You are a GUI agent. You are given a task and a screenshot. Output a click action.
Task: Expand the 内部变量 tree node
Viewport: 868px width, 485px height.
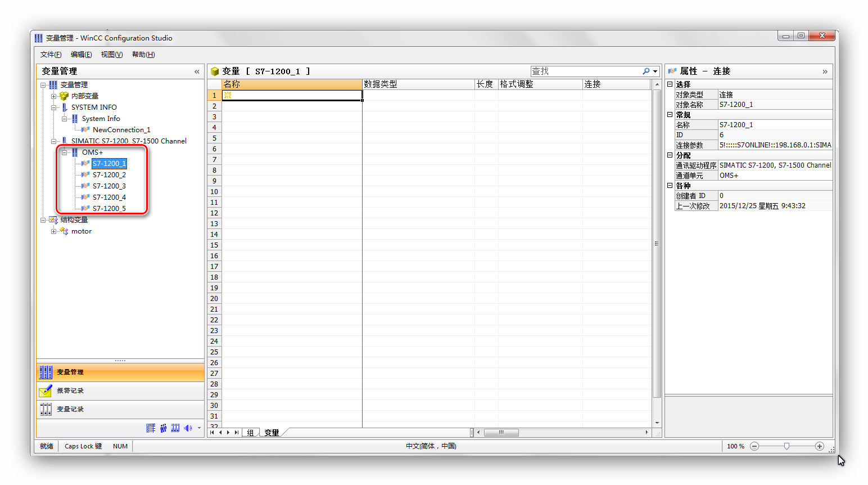(54, 96)
